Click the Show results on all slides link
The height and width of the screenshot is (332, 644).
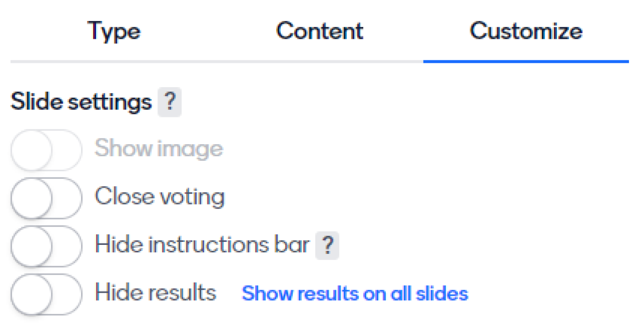[355, 293]
